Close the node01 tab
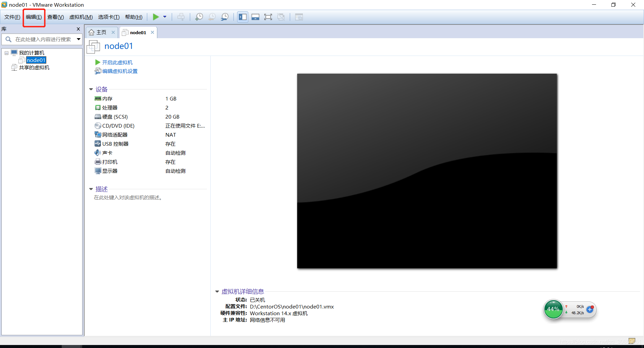This screenshot has height=348, width=644. pos(152,32)
